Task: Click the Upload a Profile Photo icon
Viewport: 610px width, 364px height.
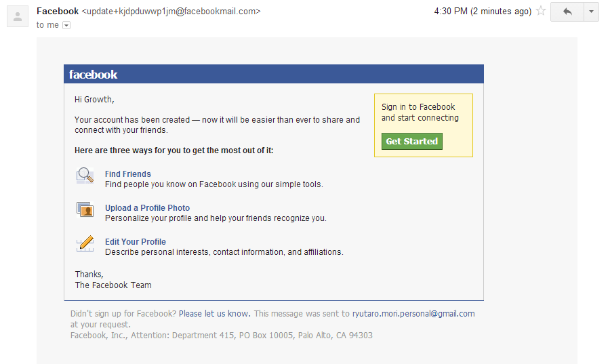Action: pos(85,210)
